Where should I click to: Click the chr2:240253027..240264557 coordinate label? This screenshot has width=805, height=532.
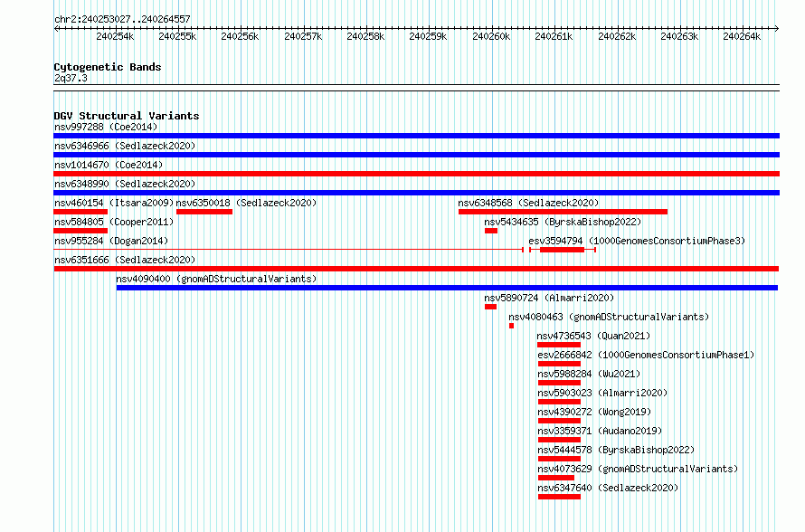[x=122, y=19]
